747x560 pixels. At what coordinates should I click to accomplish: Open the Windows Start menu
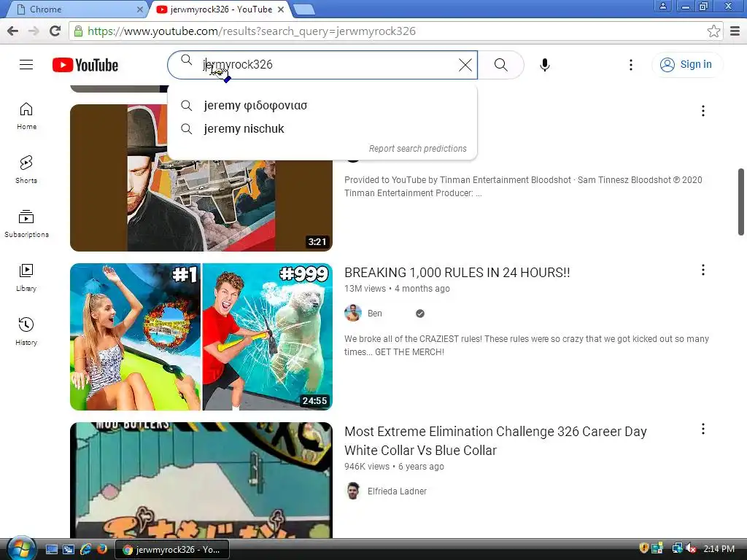point(20,549)
